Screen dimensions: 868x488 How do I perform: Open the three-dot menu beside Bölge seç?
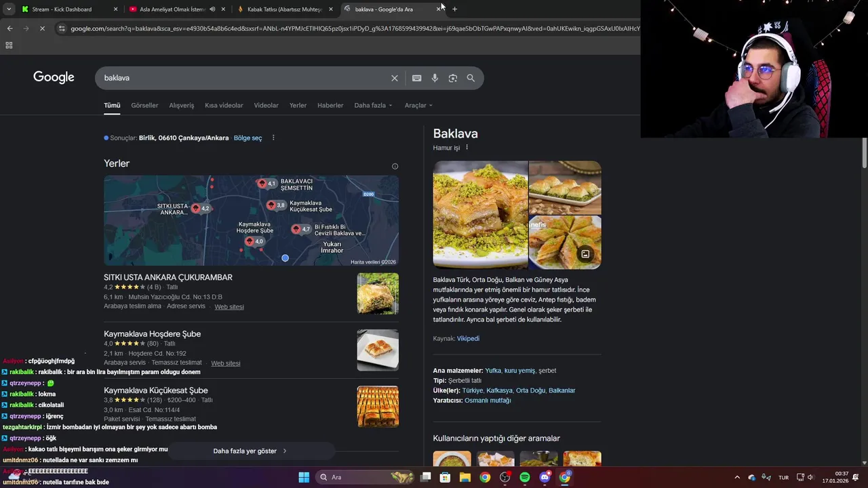pyautogui.click(x=273, y=138)
